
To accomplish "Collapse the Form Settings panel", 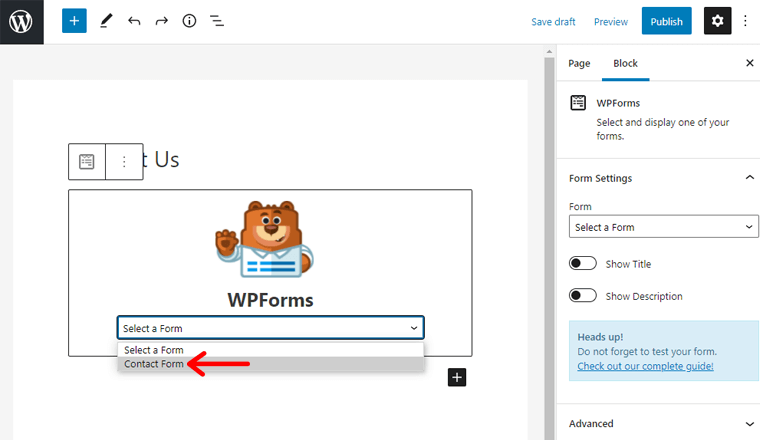I will [662, 178].
